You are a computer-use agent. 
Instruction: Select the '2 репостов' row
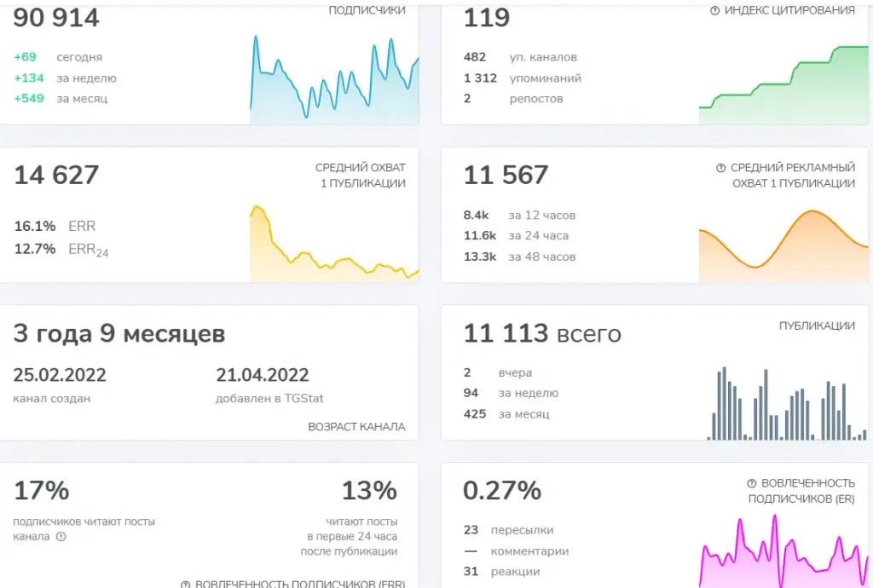[513, 99]
